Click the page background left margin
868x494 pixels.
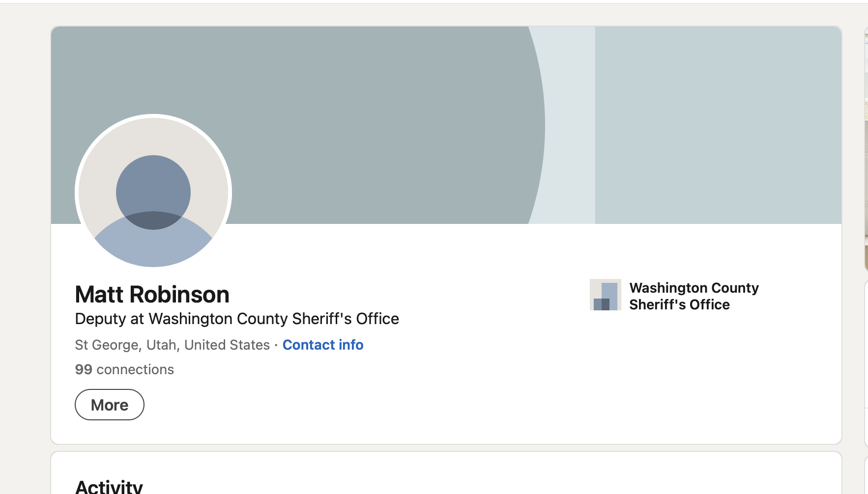coord(25,246)
